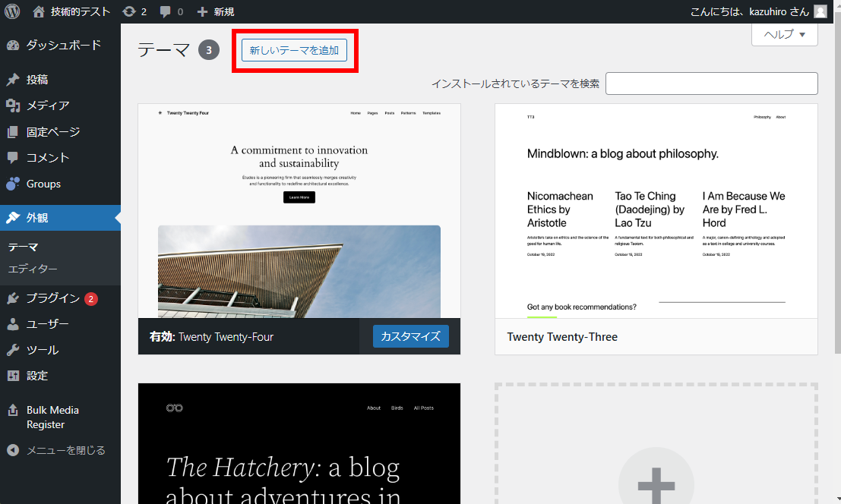Viewport: 841px width, 504px height.
Task: Click the 新しいテーマを追加 button
Action: tap(294, 50)
